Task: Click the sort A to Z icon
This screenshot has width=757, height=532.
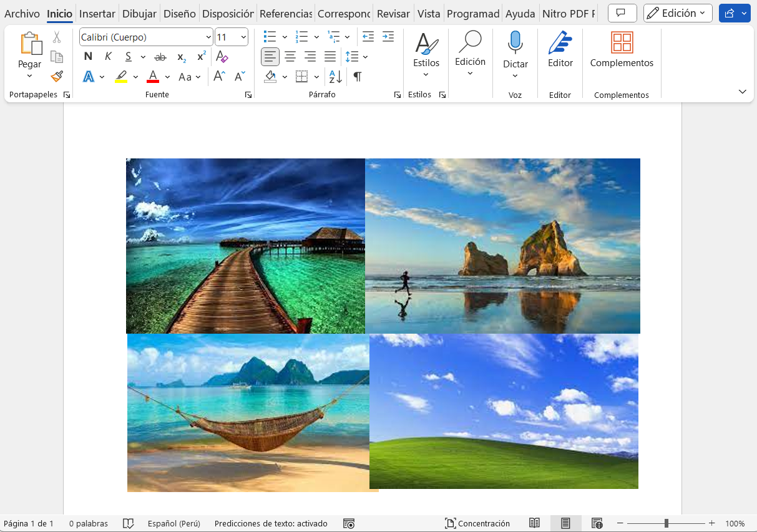Action: pyautogui.click(x=335, y=77)
